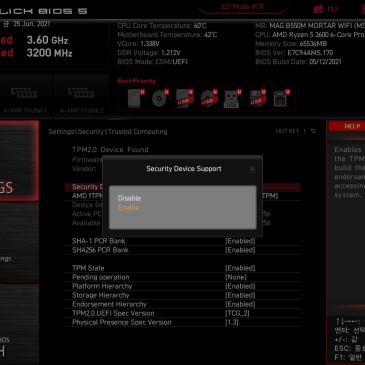Open SHA256 PCR Bank Enabled value
The image size is (365, 365).
click(240, 250)
